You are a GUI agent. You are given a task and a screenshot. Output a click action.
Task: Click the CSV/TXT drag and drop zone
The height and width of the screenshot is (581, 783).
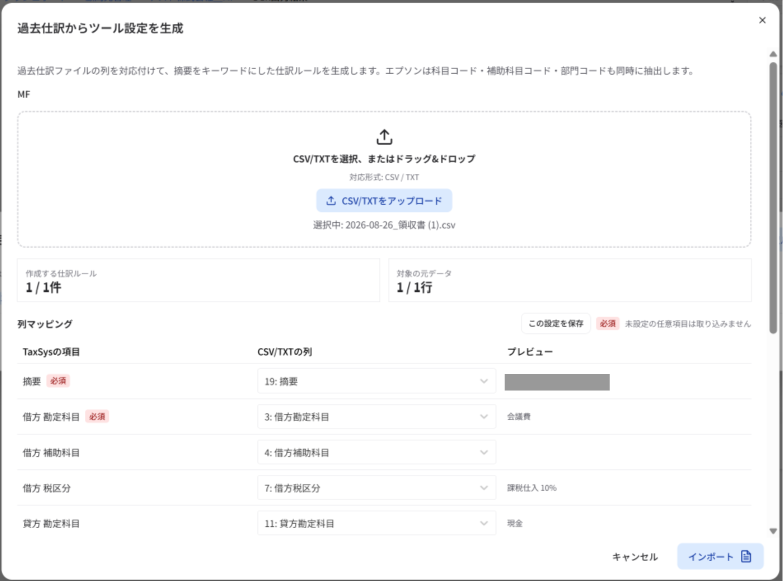384,179
